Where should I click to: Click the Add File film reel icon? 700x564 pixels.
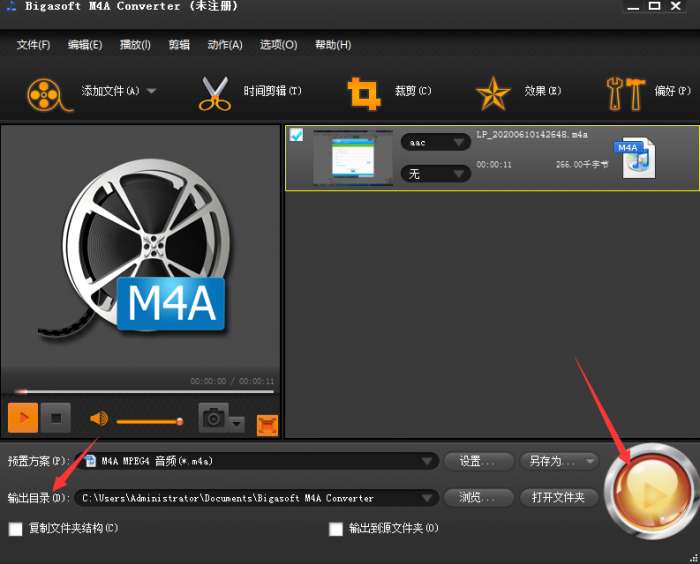48,94
